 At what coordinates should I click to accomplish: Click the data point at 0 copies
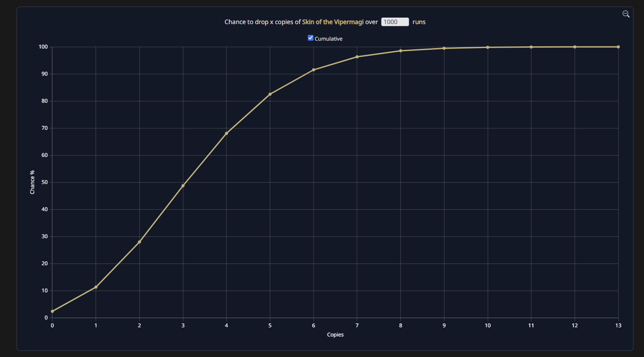point(52,311)
